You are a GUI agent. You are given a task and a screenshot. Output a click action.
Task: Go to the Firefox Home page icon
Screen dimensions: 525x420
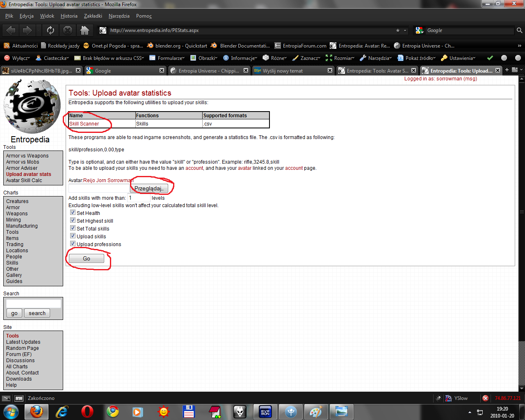point(84,30)
